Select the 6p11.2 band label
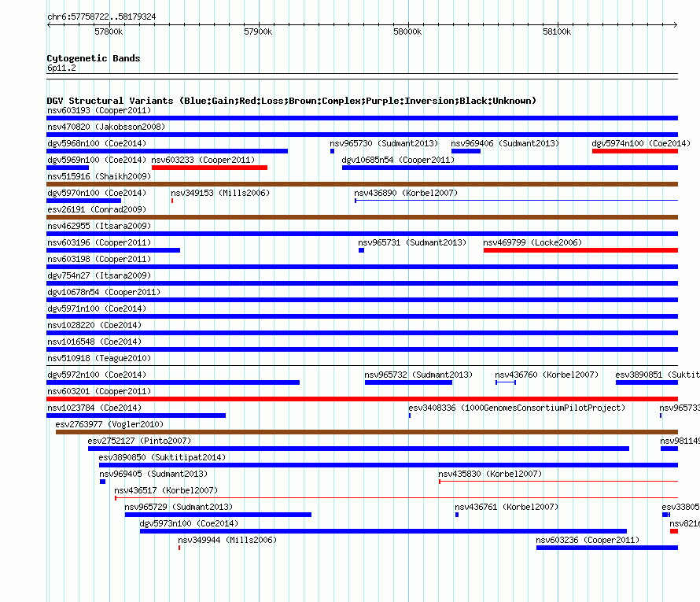The image size is (700, 602). pyautogui.click(x=61, y=68)
